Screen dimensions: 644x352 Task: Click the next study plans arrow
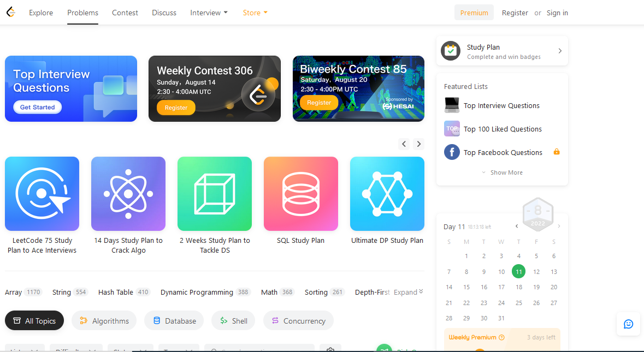418,144
